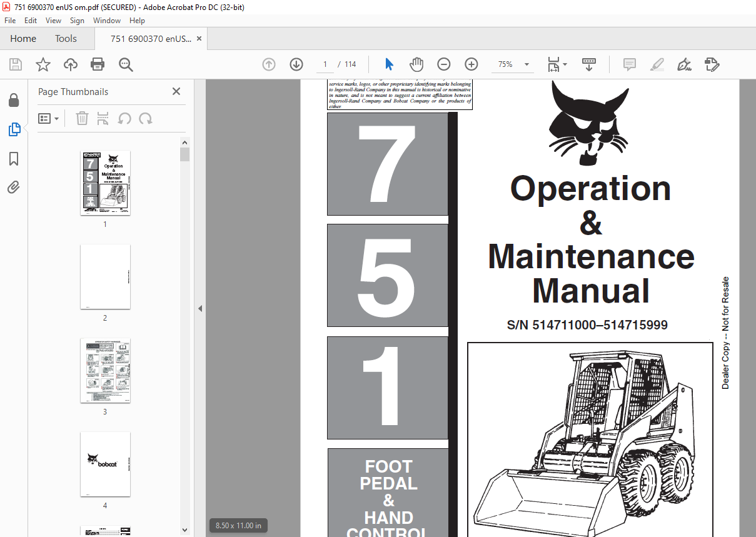Click the Page Thumbnails print pages icon
This screenshot has width=756, height=537.
point(103,118)
